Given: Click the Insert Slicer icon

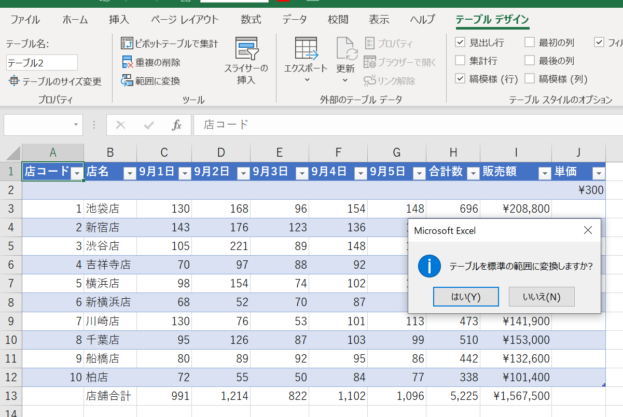Looking at the screenshot, I should click(x=246, y=48).
